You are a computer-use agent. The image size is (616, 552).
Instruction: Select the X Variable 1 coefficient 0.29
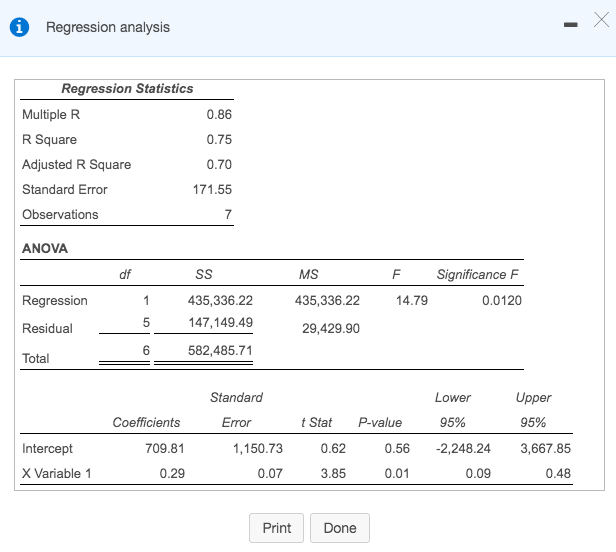pyautogui.click(x=172, y=473)
